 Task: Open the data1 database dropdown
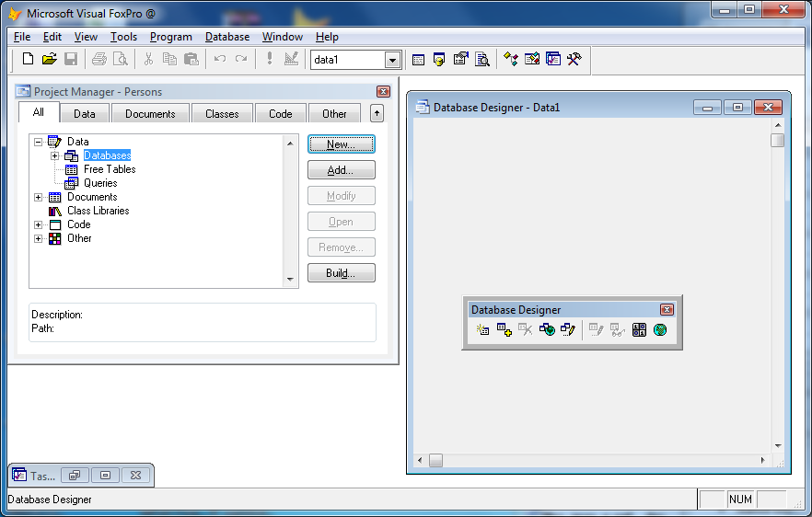pyautogui.click(x=392, y=60)
